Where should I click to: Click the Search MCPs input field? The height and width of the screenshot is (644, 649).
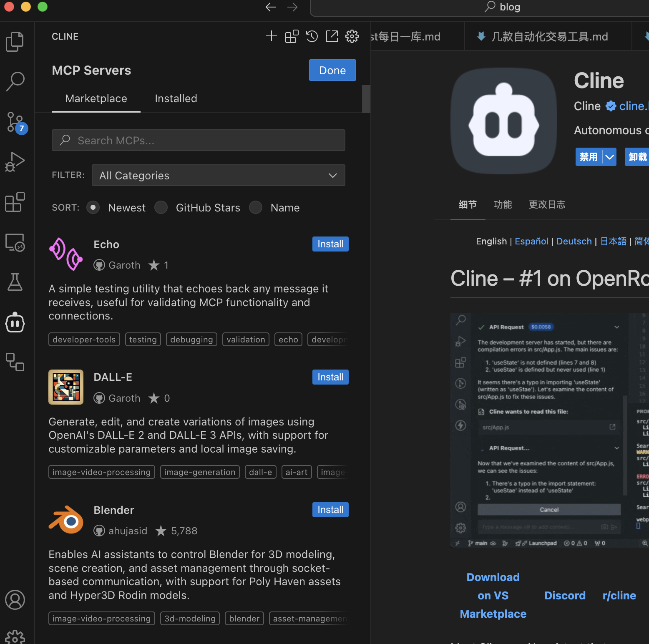click(199, 140)
